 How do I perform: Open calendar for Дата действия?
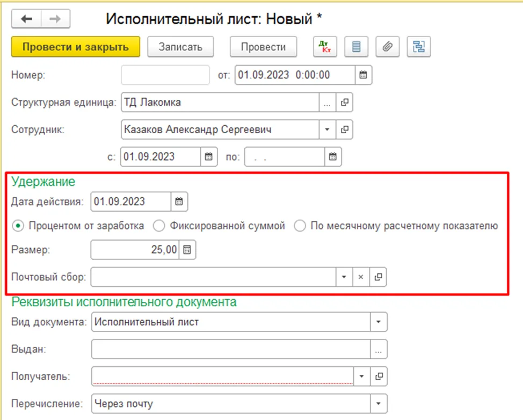[179, 201]
